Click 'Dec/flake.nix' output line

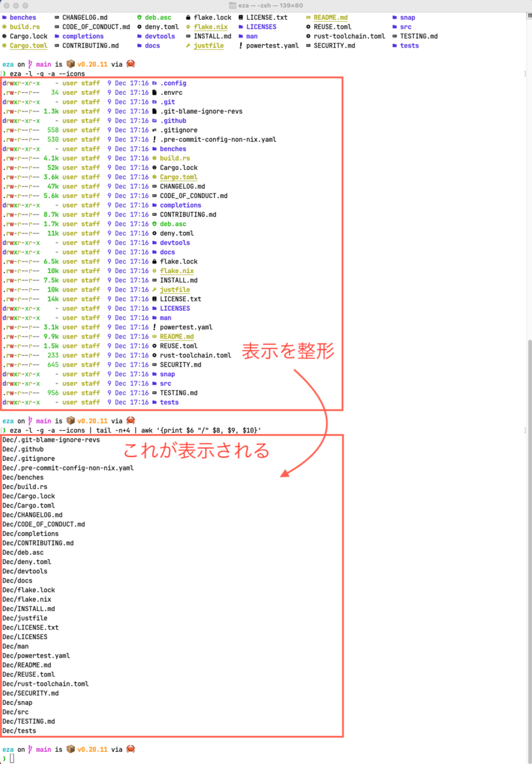[27, 599]
